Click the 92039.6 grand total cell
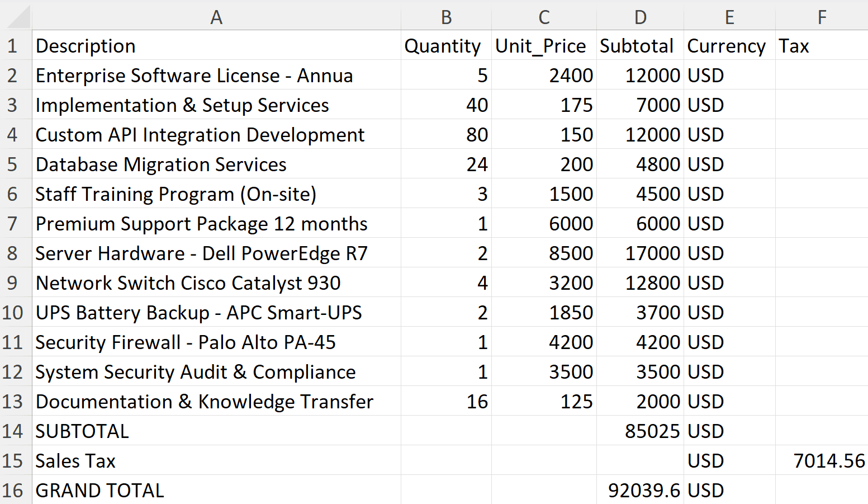 click(641, 490)
